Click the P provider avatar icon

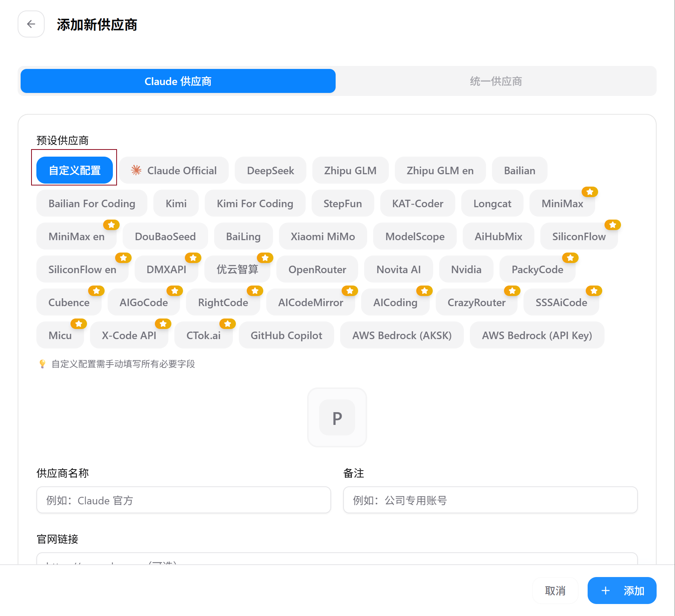point(337,417)
